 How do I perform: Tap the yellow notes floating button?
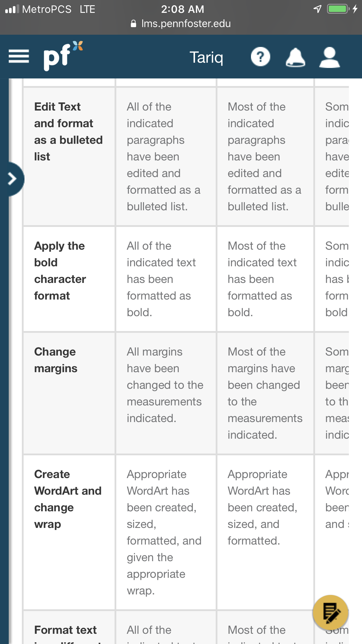(x=331, y=613)
